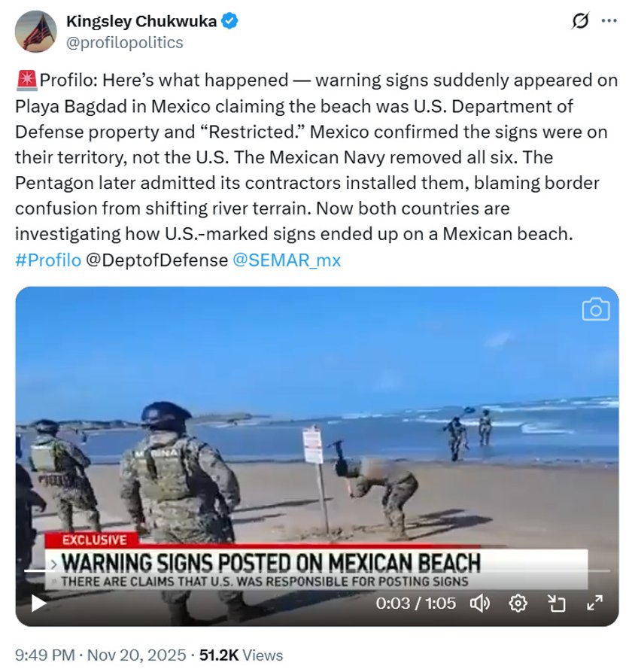Open Kingsley Chukwuka's profile avatar

point(35,32)
